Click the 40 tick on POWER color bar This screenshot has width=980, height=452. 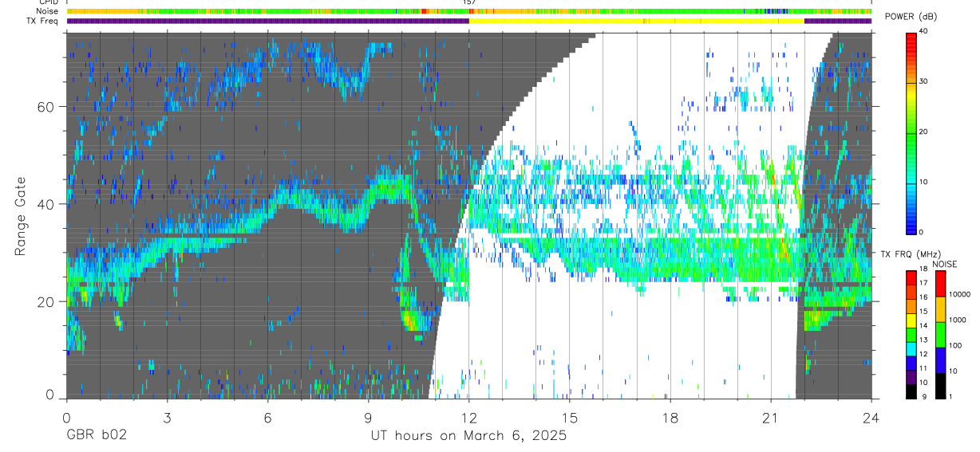pyautogui.click(x=922, y=31)
